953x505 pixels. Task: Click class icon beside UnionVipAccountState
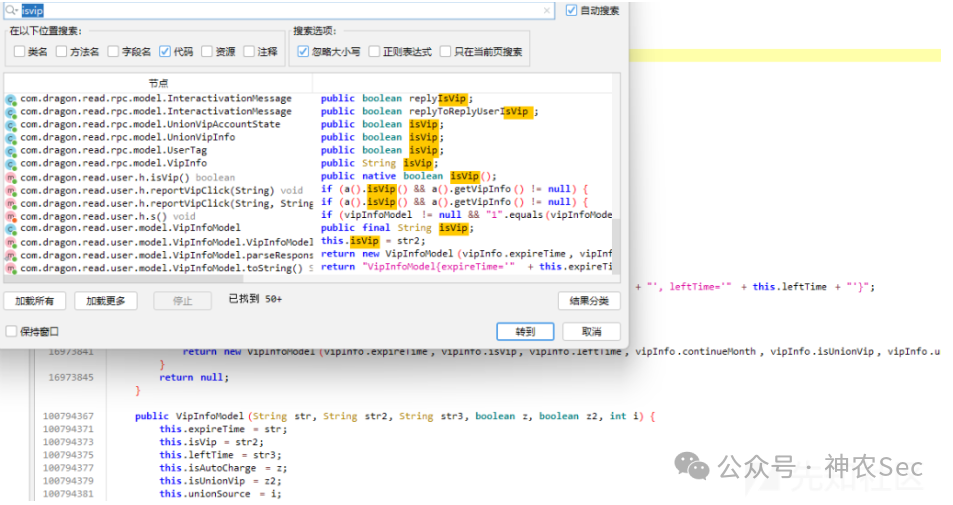point(10,125)
